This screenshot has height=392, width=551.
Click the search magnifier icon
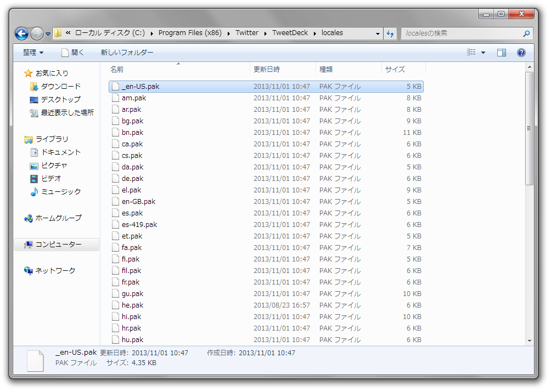coord(526,33)
